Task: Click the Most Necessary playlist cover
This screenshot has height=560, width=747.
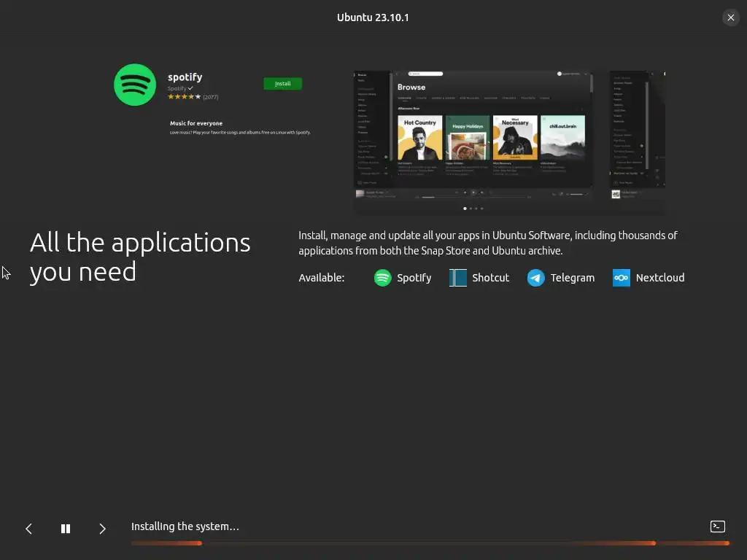Action: pos(515,137)
